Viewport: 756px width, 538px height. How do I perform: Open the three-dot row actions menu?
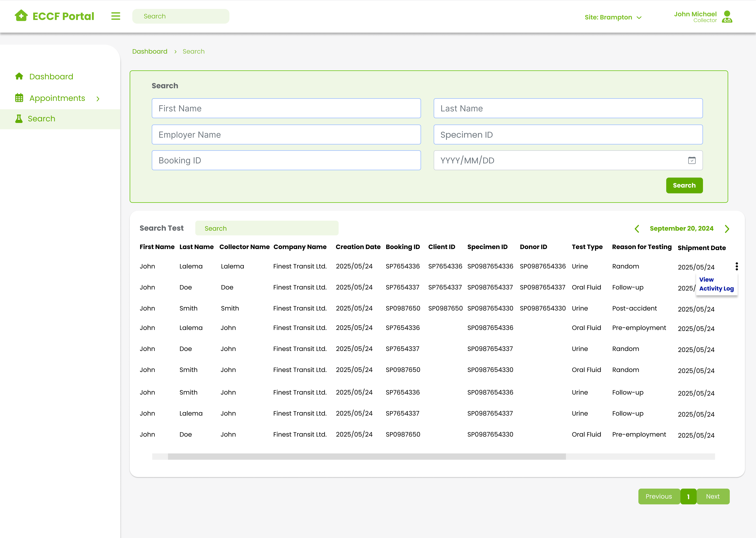pyautogui.click(x=736, y=266)
